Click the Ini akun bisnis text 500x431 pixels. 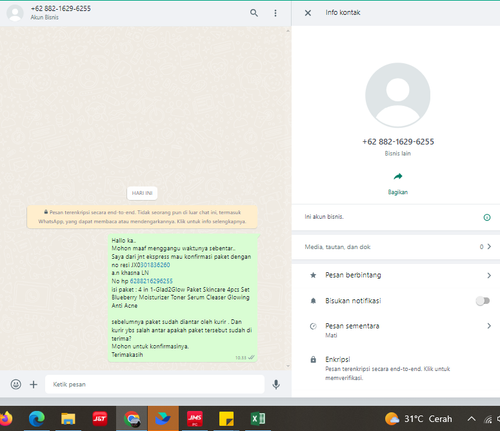324,217
